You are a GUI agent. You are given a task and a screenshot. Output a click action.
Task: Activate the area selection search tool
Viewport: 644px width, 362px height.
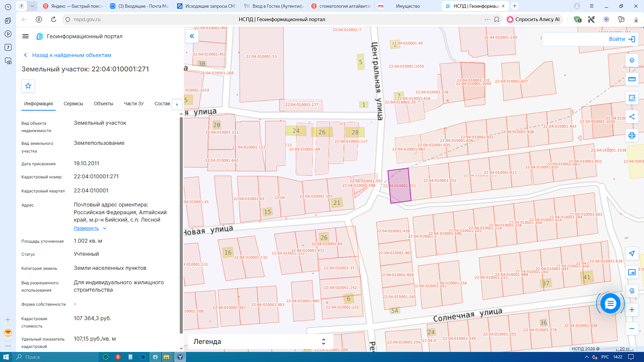coord(632,98)
